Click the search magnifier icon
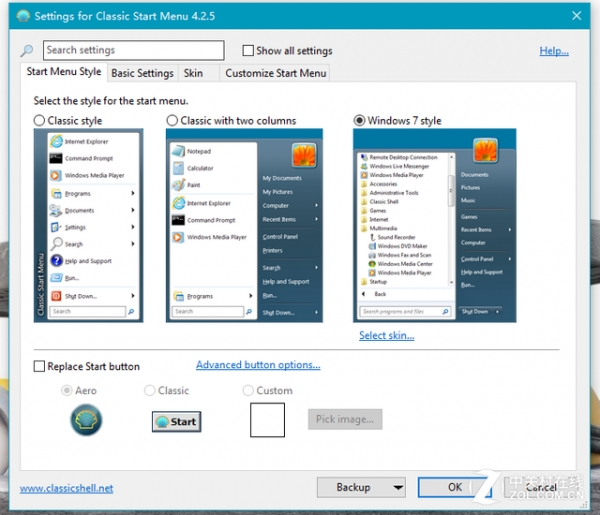This screenshot has height=515, width=600. coord(27,51)
